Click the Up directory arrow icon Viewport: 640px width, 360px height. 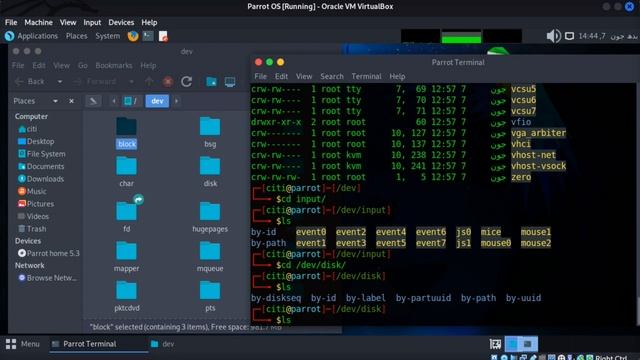click(x=149, y=82)
